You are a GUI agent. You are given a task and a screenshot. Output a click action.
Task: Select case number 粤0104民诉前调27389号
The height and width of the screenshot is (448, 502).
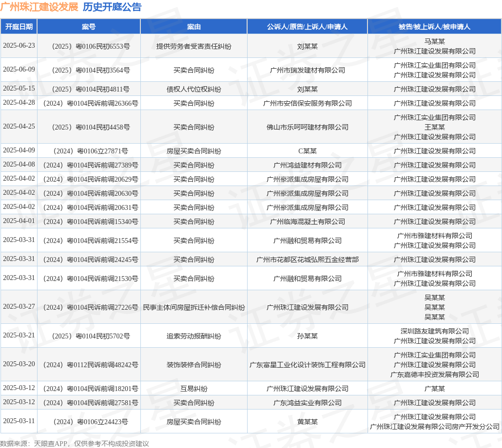(91, 166)
